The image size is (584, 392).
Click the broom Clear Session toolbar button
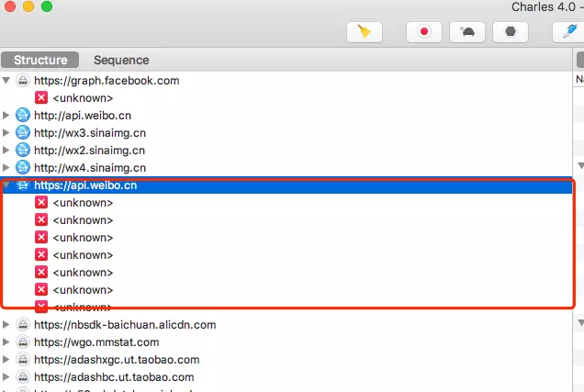pyautogui.click(x=365, y=32)
